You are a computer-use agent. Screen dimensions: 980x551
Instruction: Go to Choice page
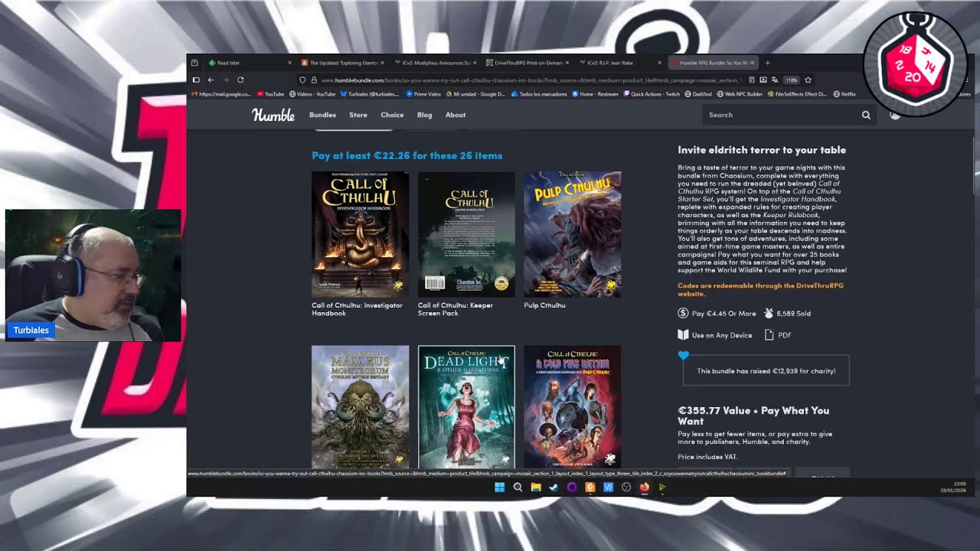(x=392, y=115)
